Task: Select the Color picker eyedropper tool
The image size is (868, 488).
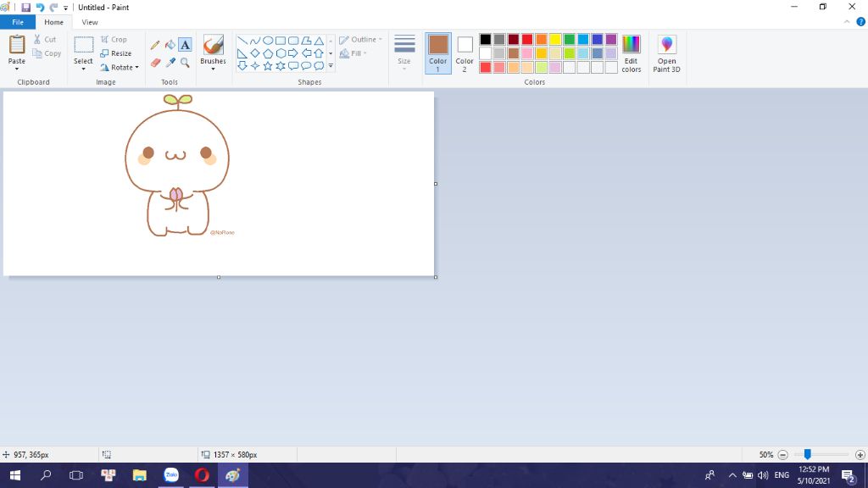Action: tap(170, 63)
